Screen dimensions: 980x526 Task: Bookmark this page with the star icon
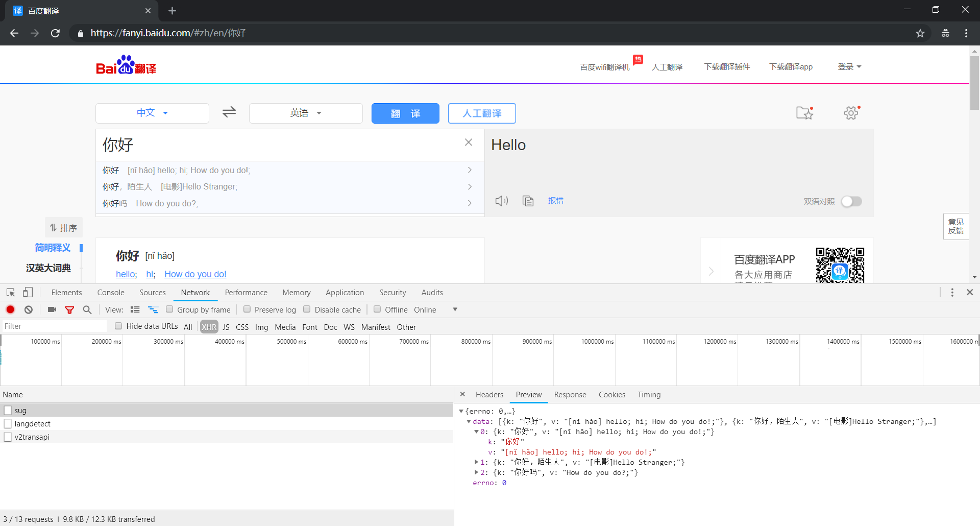tap(920, 33)
